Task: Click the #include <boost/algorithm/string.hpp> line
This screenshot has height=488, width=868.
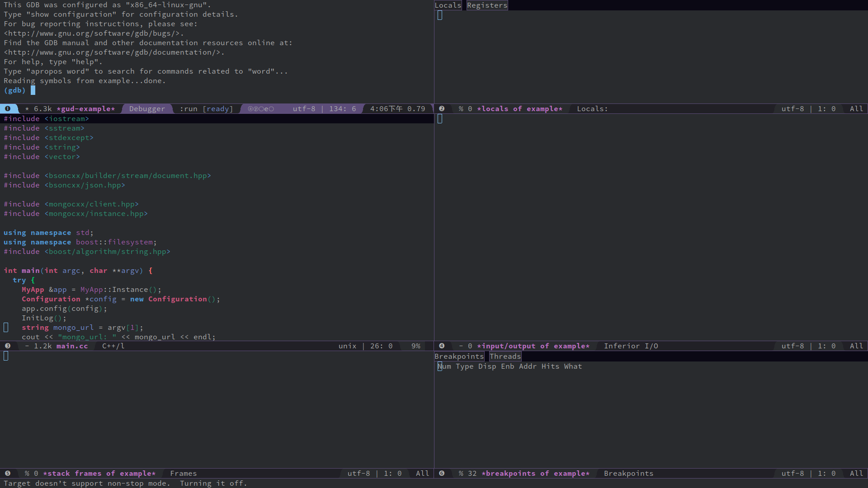Action: (87, 252)
